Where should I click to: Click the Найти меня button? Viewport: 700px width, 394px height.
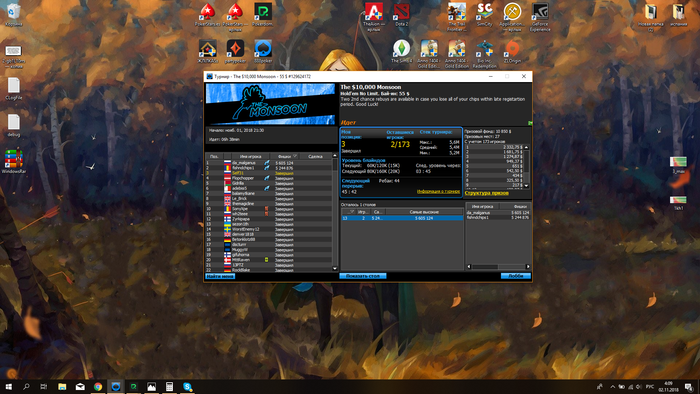click(x=220, y=276)
